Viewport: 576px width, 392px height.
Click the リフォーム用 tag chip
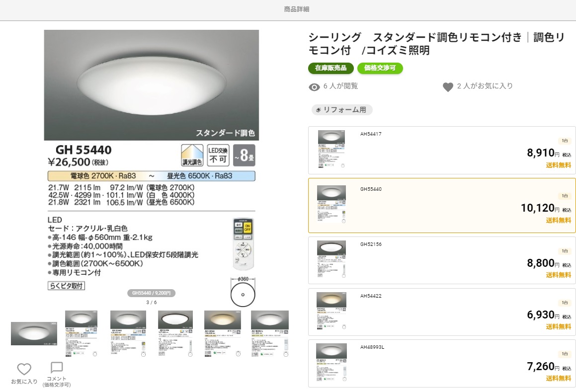[x=341, y=110]
